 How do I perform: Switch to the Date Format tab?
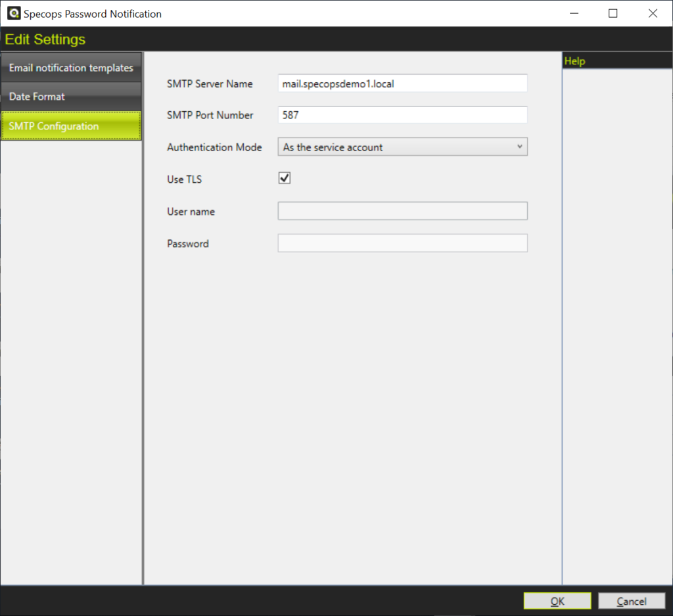(x=71, y=97)
